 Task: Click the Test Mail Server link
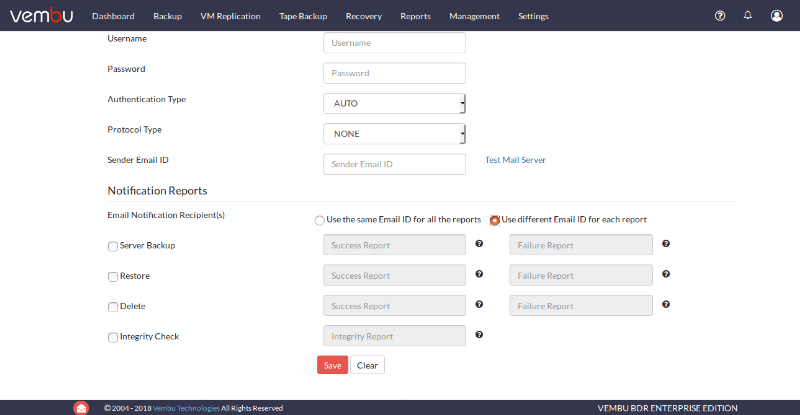pos(515,160)
